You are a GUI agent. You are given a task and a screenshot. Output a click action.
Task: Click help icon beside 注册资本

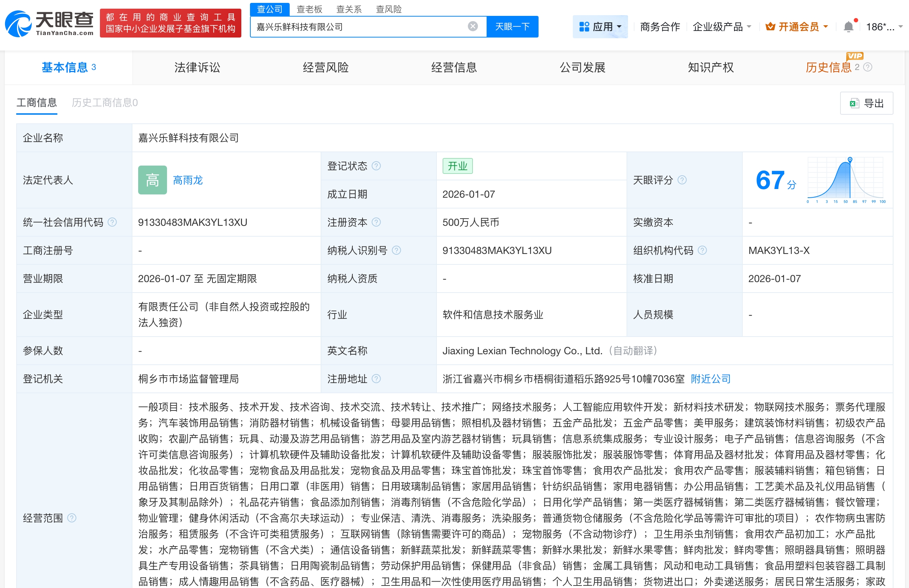pos(376,222)
